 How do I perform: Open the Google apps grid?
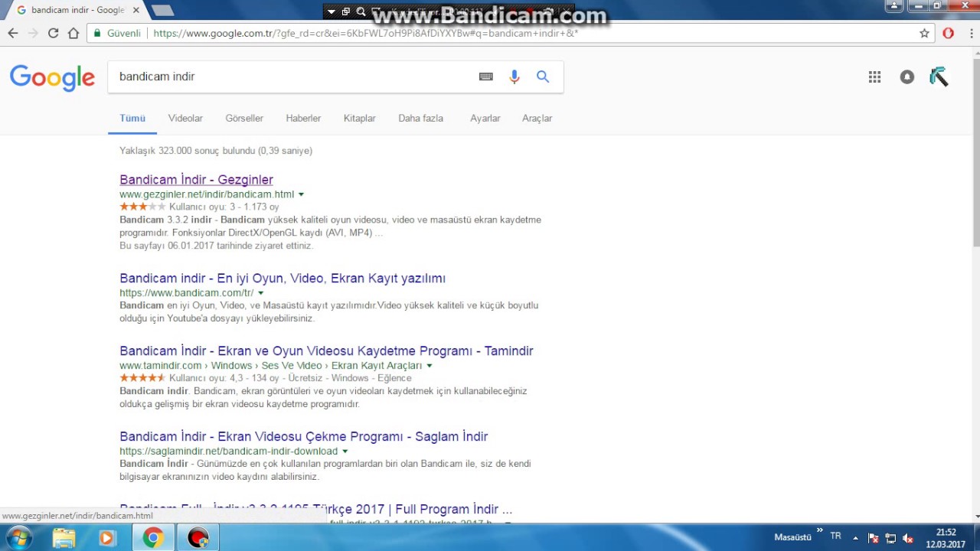coord(874,77)
